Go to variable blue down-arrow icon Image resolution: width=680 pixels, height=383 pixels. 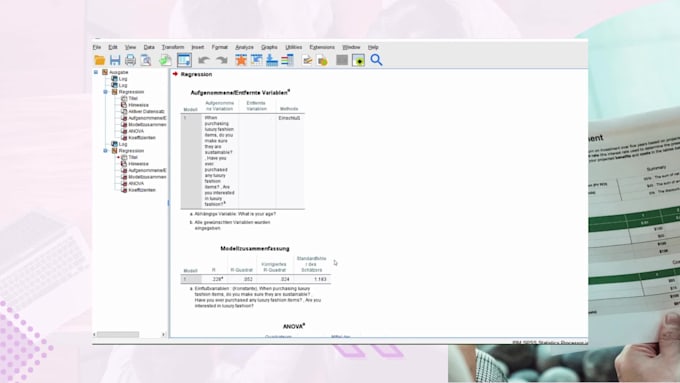[x=272, y=60]
